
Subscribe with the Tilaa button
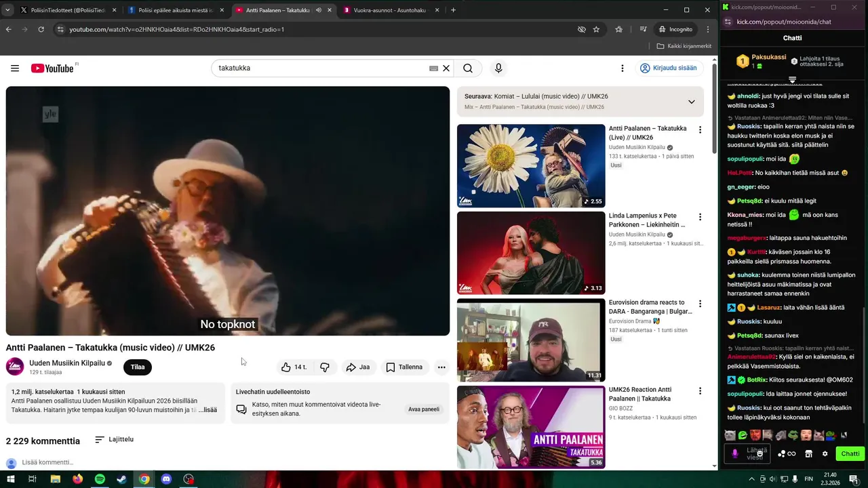point(138,367)
